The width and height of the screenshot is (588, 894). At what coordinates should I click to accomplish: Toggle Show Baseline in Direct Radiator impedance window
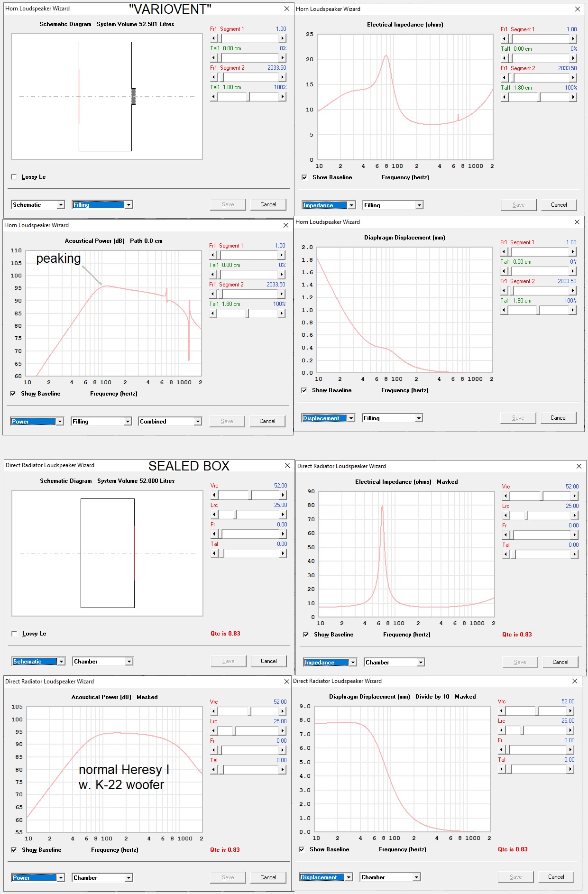coord(306,635)
